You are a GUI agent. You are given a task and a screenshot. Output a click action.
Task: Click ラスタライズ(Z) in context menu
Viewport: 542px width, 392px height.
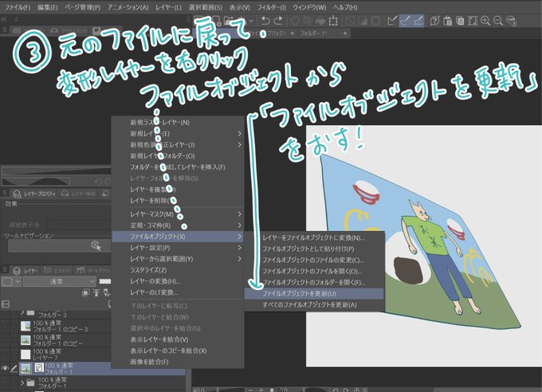pyautogui.click(x=178, y=270)
